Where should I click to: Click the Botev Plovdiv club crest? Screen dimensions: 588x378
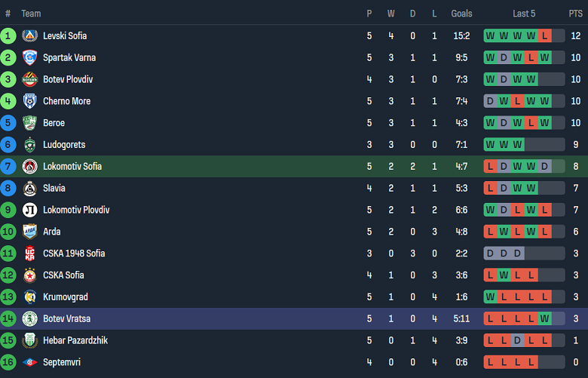pyautogui.click(x=29, y=79)
